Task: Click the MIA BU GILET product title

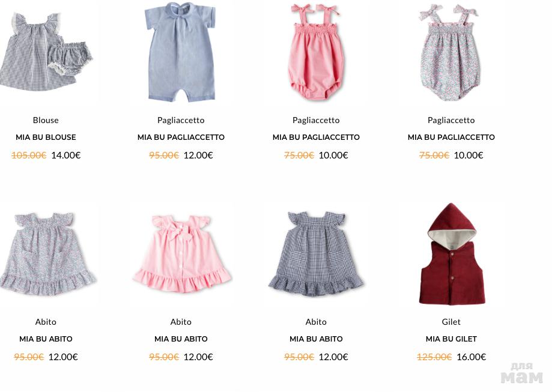Action: [451, 339]
